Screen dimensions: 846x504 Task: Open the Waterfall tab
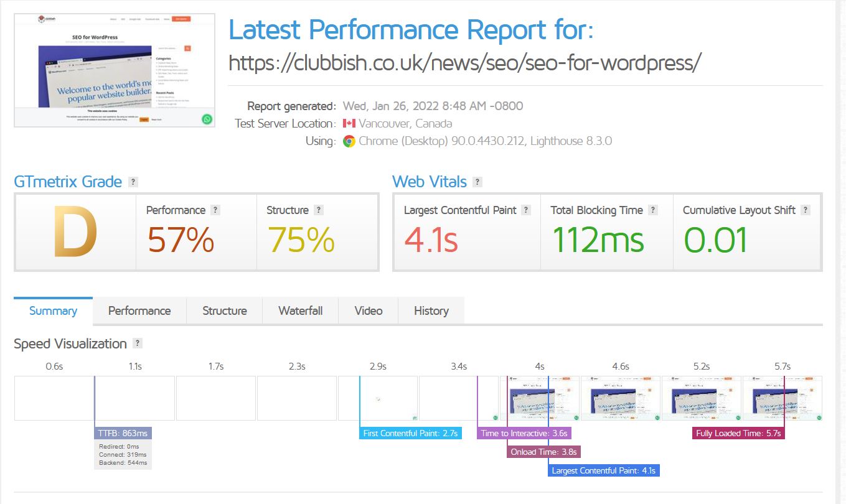(301, 310)
